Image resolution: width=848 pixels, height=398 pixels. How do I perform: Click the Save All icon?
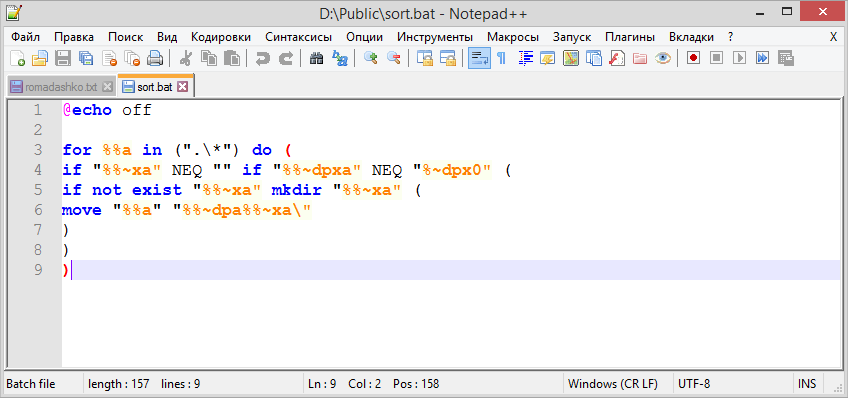click(85, 58)
